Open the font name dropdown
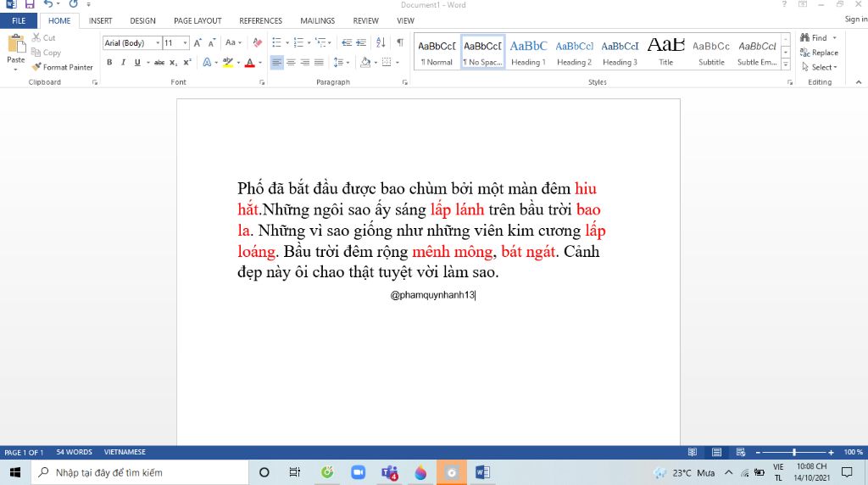 (x=158, y=42)
